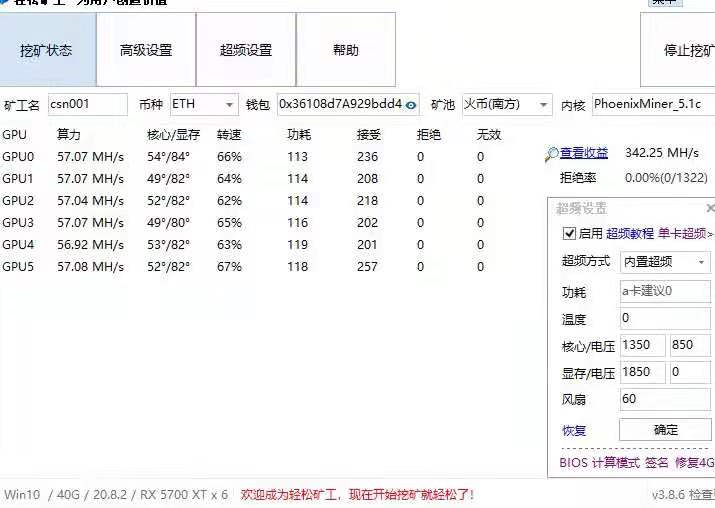Click GPU5 hashrate 57.08 MH/s
This screenshot has height=508, width=715.
tap(90, 266)
